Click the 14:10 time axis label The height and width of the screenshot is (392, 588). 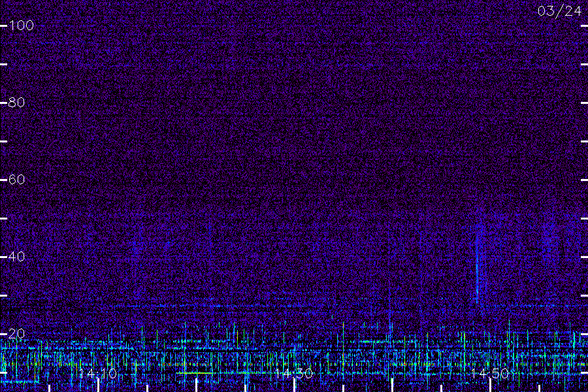(98, 373)
